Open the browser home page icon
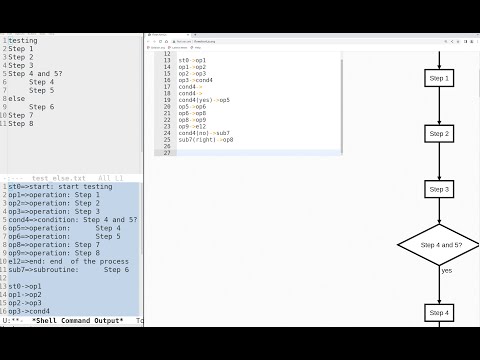Image resolution: width=480 pixels, height=360 pixels. tap(166, 41)
